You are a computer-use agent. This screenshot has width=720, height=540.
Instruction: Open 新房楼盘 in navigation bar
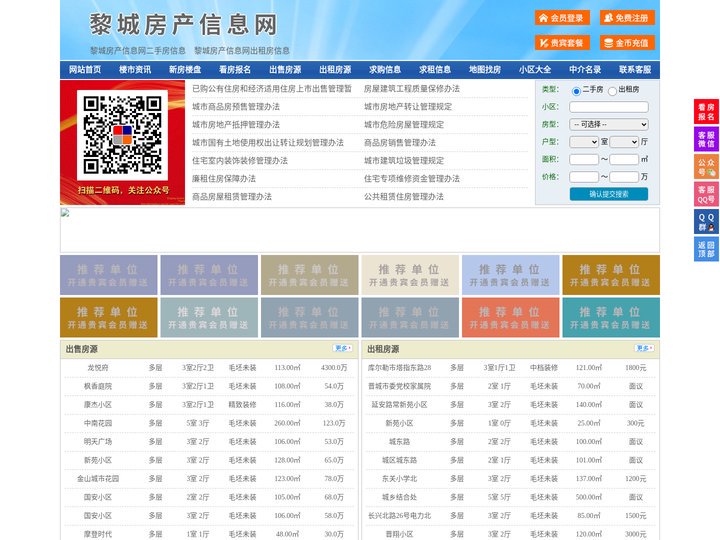185,70
